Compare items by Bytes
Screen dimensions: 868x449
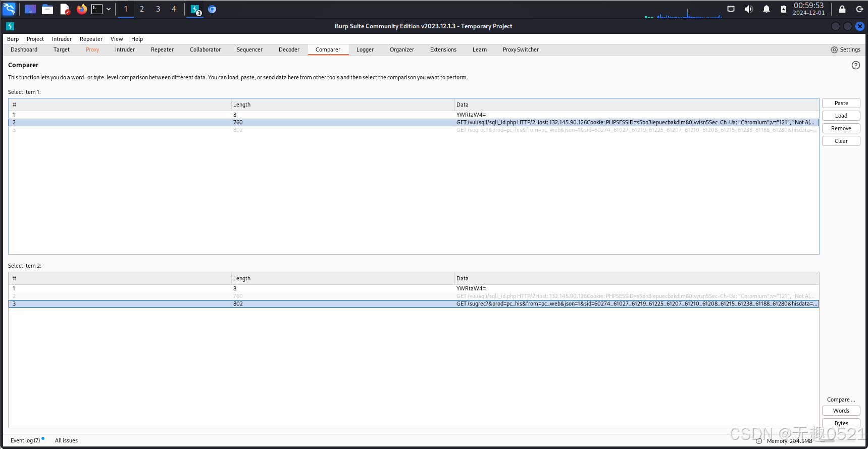[x=841, y=423]
